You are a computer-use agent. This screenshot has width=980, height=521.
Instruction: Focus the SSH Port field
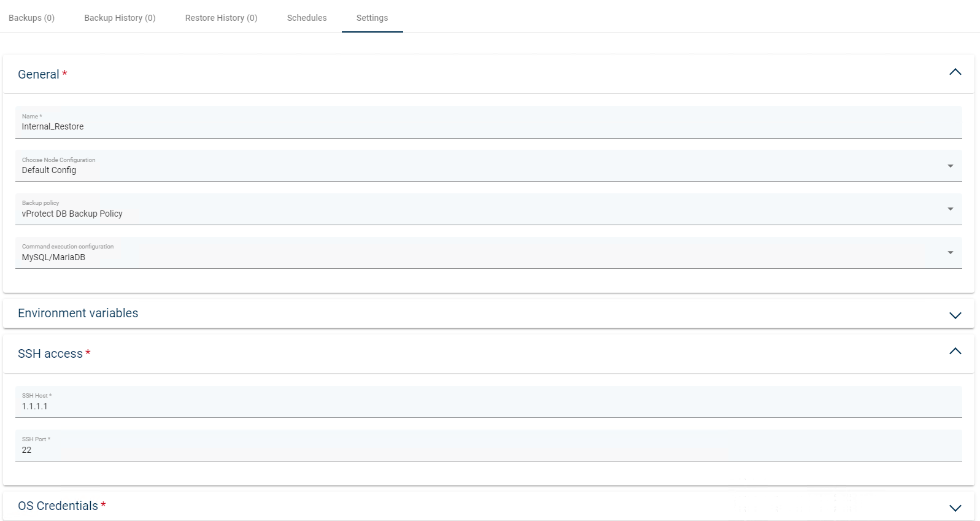(488, 449)
